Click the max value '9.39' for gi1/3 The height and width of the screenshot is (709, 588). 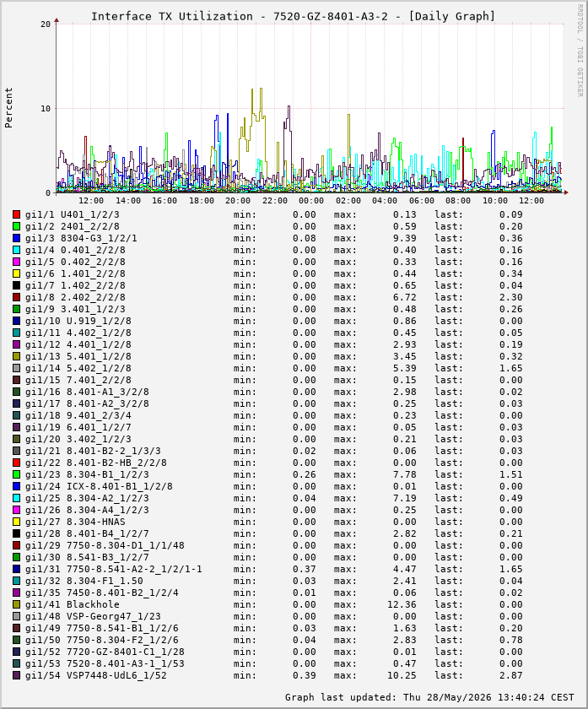(404, 238)
